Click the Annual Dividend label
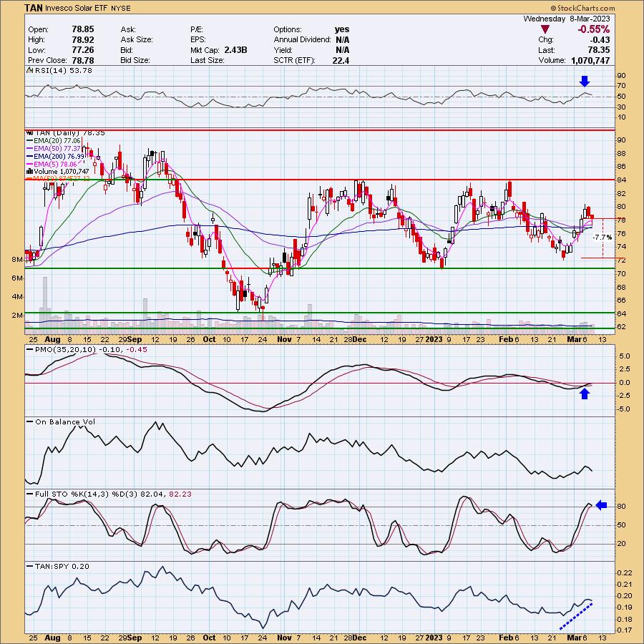 [x=302, y=40]
